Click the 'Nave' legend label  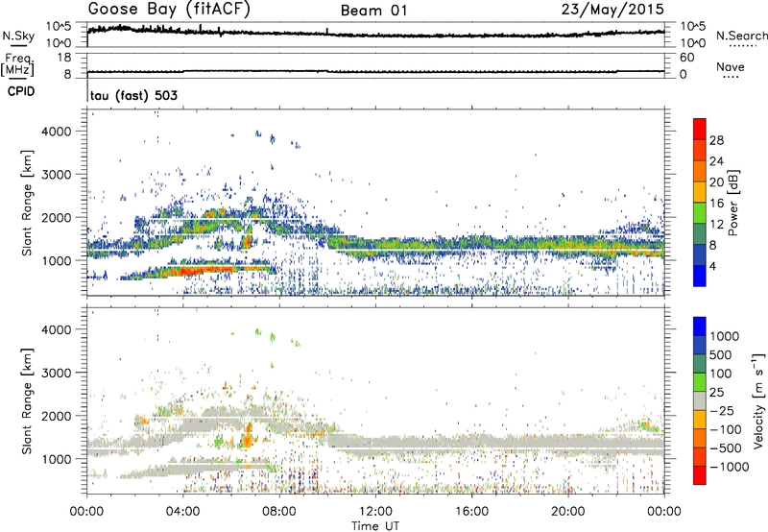pos(730,67)
